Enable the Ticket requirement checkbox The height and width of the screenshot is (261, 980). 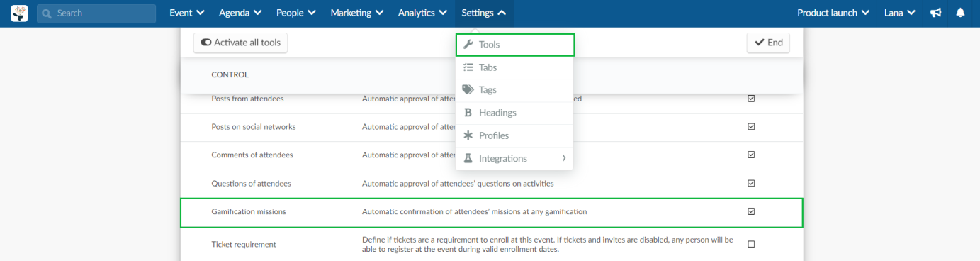tap(751, 244)
